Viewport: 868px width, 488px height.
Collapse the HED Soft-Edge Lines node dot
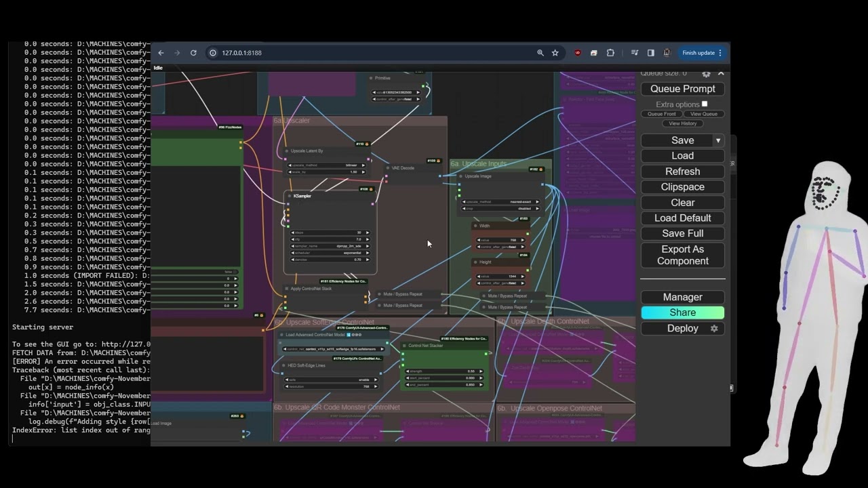pos(283,365)
